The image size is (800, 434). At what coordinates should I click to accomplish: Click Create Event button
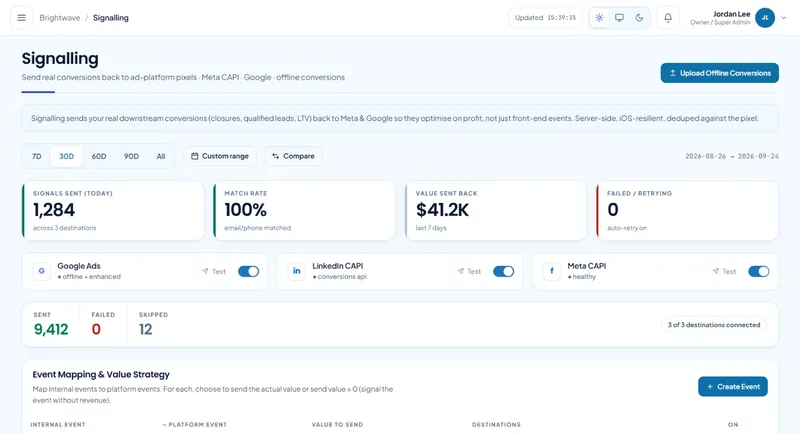tap(733, 387)
